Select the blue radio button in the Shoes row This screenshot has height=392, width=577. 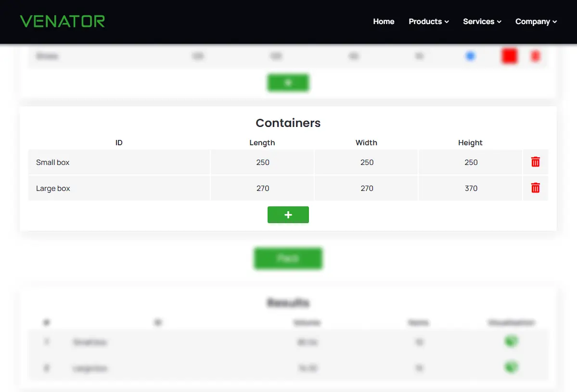pyautogui.click(x=470, y=56)
